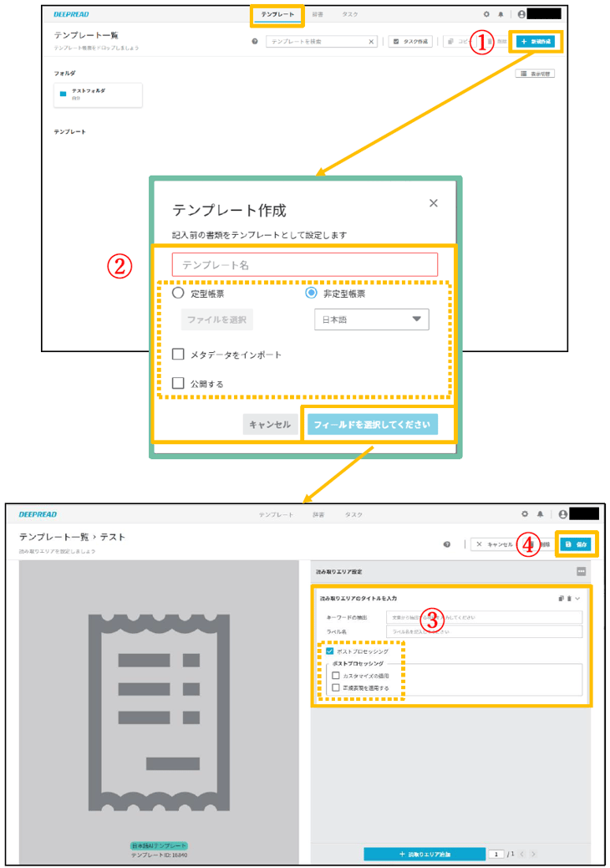Select the highlighted テンプレート tab
The image size is (610, 868).
point(276,15)
